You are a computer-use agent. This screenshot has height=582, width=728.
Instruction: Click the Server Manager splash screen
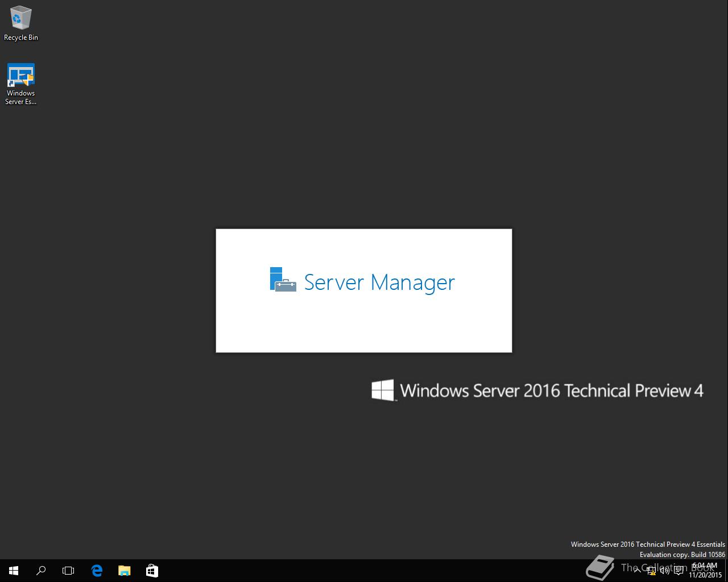click(x=364, y=290)
